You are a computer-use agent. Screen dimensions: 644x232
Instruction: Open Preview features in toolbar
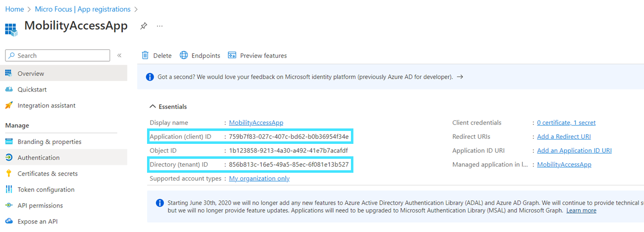point(257,55)
